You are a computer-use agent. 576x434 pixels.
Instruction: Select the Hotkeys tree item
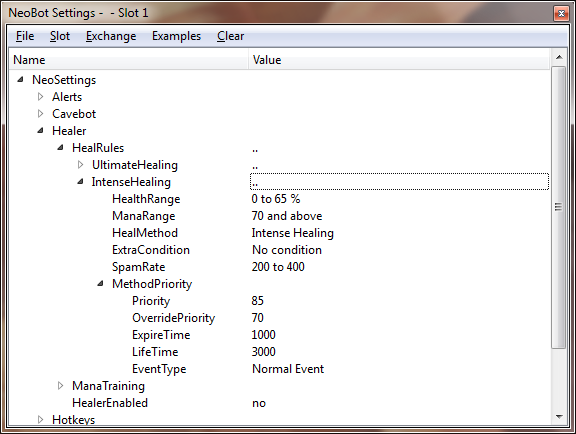[73, 419]
